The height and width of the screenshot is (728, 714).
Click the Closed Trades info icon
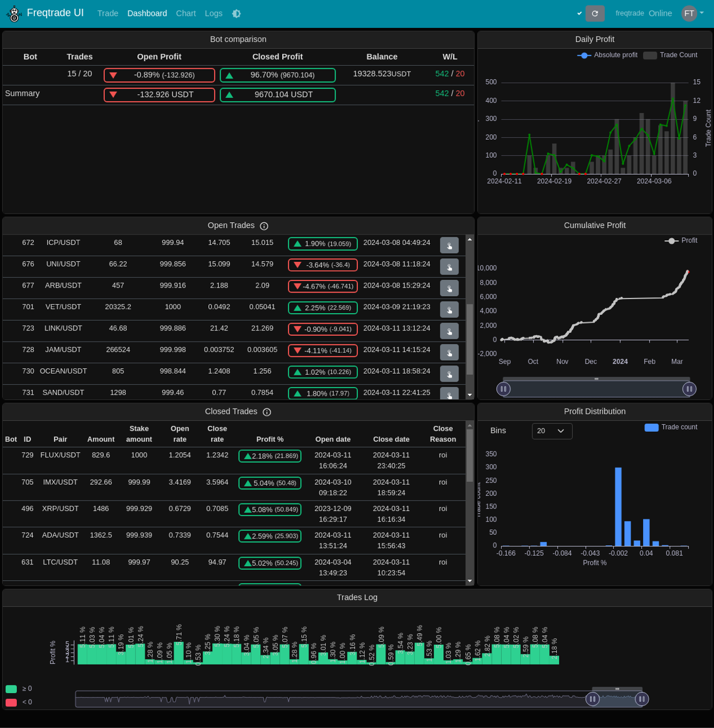267,412
